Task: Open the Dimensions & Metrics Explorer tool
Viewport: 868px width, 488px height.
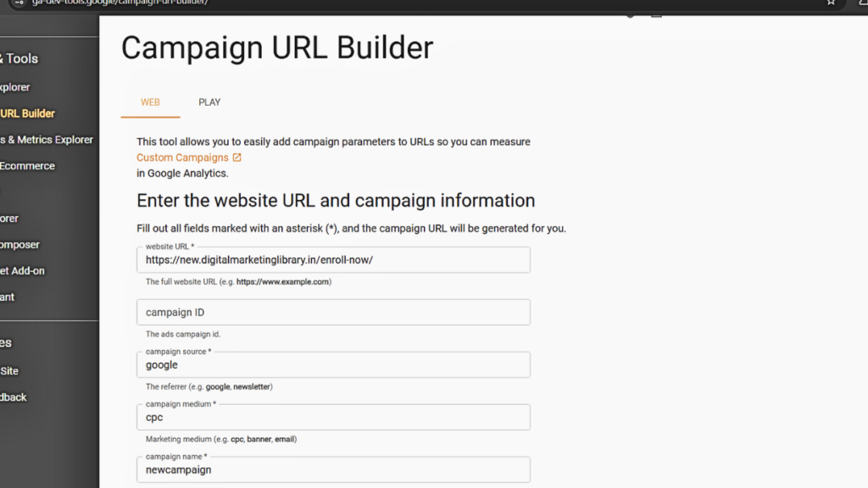Action: coord(47,139)
